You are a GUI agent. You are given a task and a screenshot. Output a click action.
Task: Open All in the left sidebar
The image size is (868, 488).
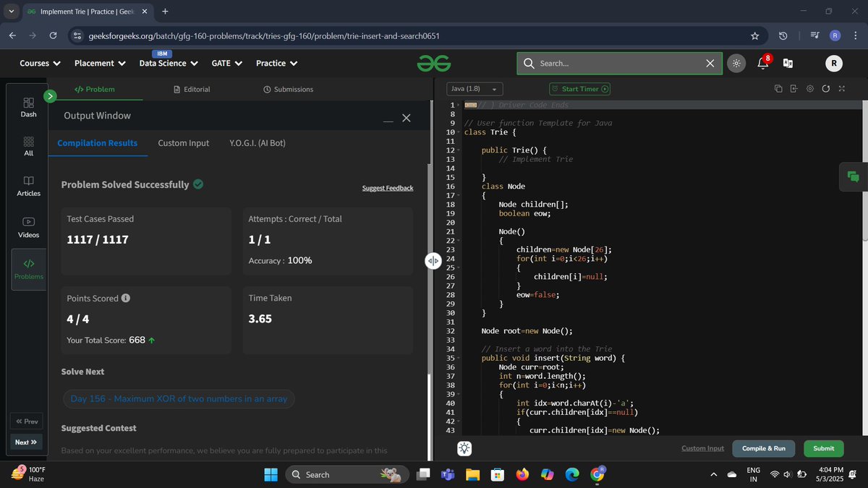pyautogui.click(x=29, y=147)
